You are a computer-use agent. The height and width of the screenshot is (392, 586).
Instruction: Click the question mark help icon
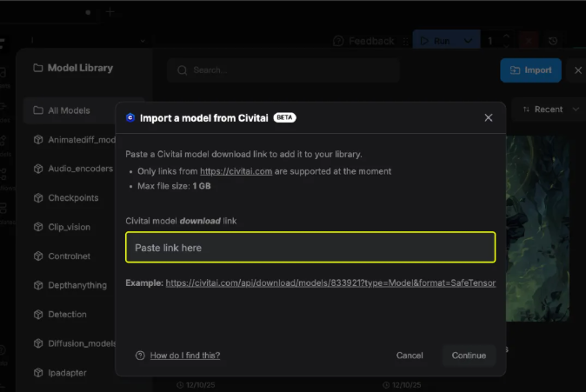click(140, 355)
